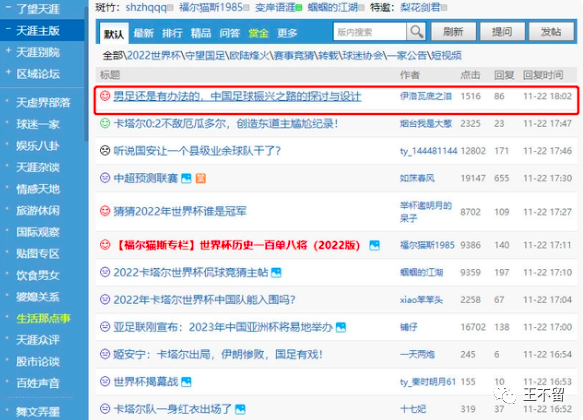This screenshot has width=583, height=420.
Task: Filter posts by 守望国足 category
Action: point(206,55)
